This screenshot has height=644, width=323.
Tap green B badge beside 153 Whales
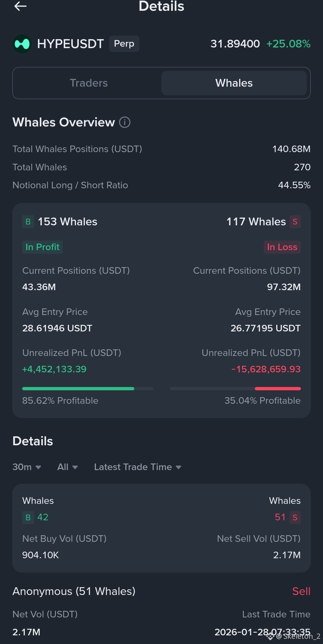28,222
